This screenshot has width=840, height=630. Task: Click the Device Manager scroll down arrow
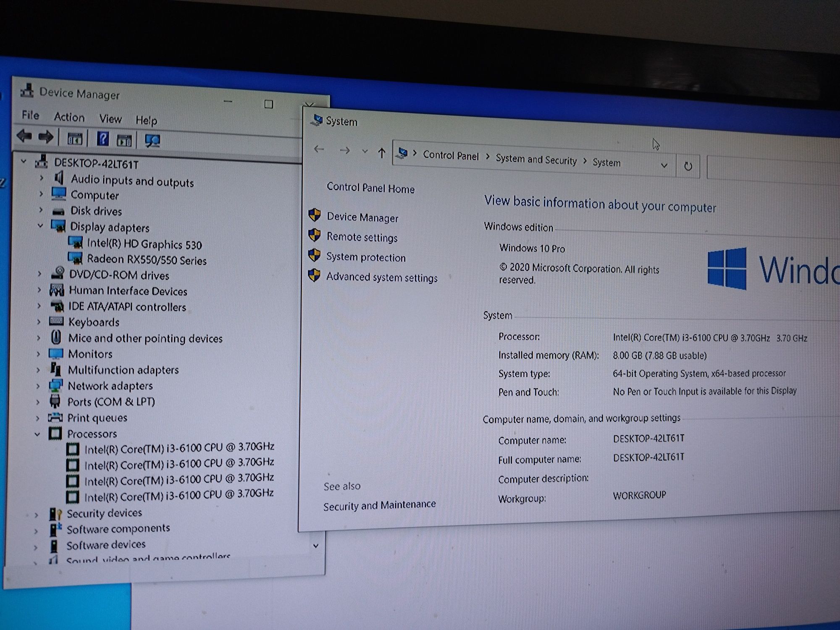(x=316, y=546)
